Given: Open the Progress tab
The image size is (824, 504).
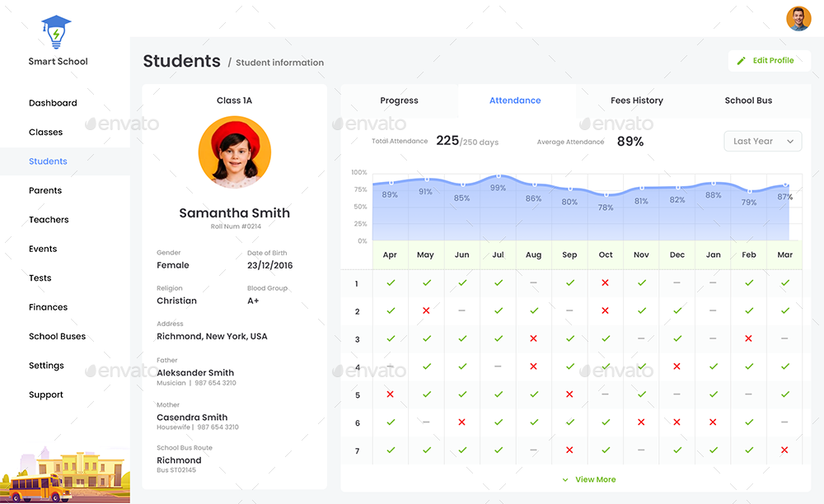Looking at the screenshot, I should pyautogui.click(x=399, y=100).
